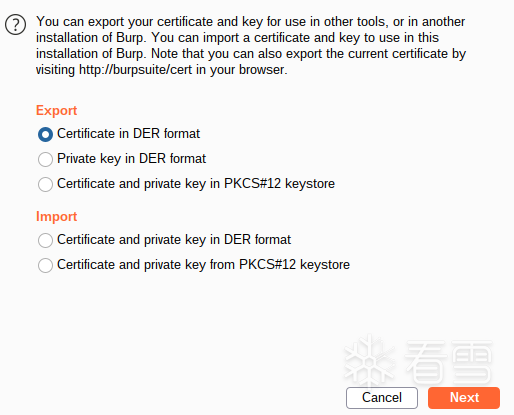The width and height of the screenshot is (514, 415).
Task: Click the http://burpsuite/cert URL text
Action: click(x=135, y=70)
